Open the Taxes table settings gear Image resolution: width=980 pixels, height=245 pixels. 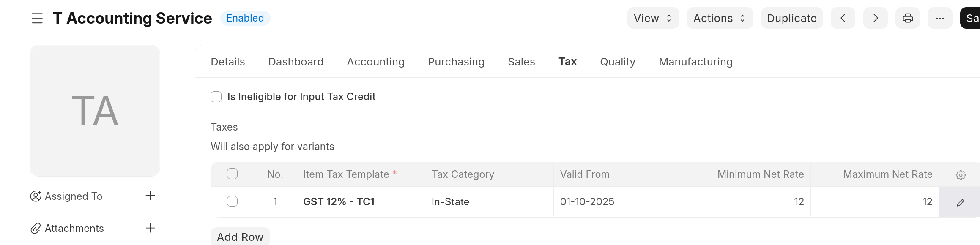(x=961, y=175)
